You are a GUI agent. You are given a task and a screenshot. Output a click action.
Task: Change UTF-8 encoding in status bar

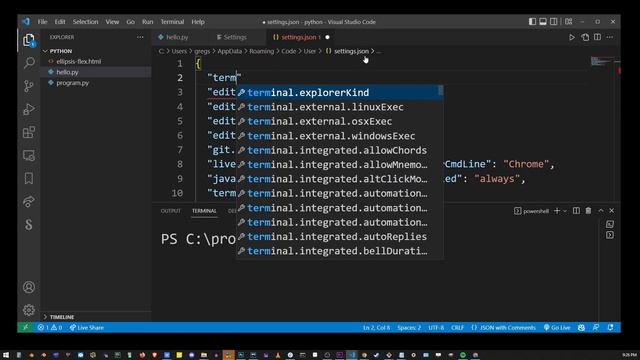[x=436, y=327]
